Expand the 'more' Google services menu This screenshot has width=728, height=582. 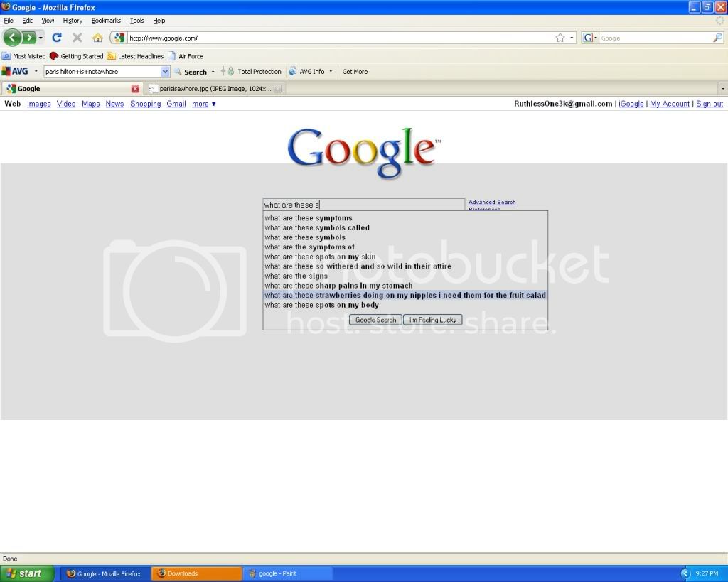(x=204, y=104)
